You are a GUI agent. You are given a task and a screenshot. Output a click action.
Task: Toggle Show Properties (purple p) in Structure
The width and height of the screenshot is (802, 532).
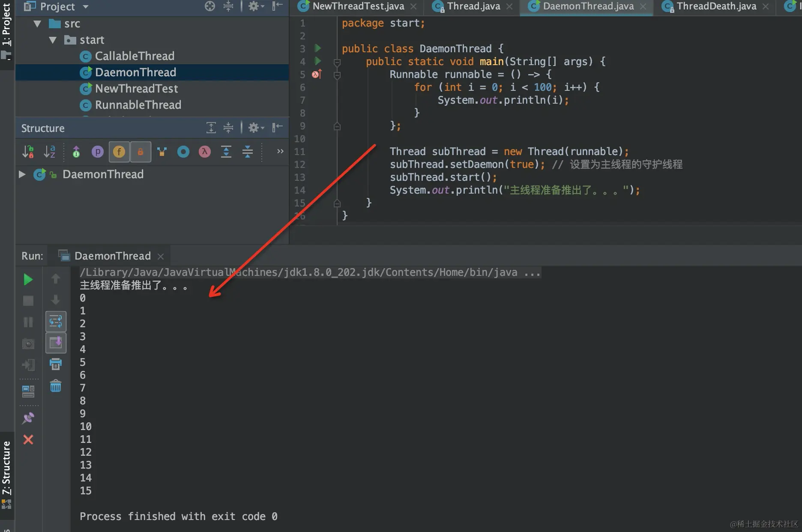tap(98, 152)
